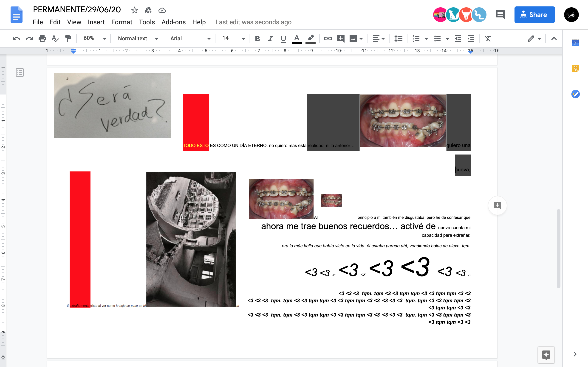The height and width of the screenshot is (367, 588).
Task: Click Clear formatting icon
Action: pos(488,39)
